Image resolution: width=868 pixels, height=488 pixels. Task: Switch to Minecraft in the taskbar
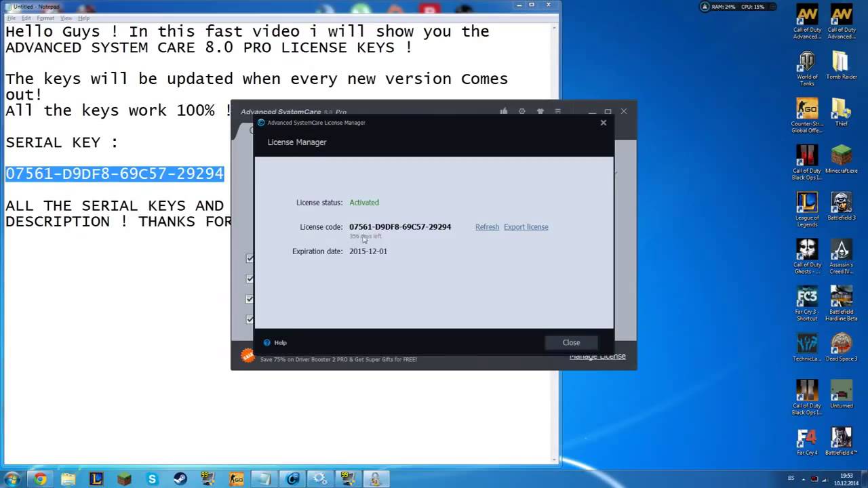coord(124,479)
